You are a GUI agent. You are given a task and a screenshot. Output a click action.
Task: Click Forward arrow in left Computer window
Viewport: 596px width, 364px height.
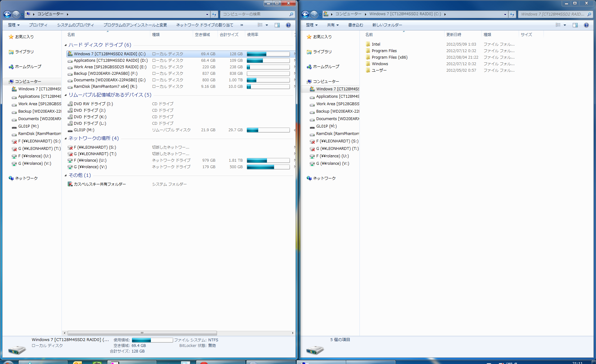click(16, 14)
